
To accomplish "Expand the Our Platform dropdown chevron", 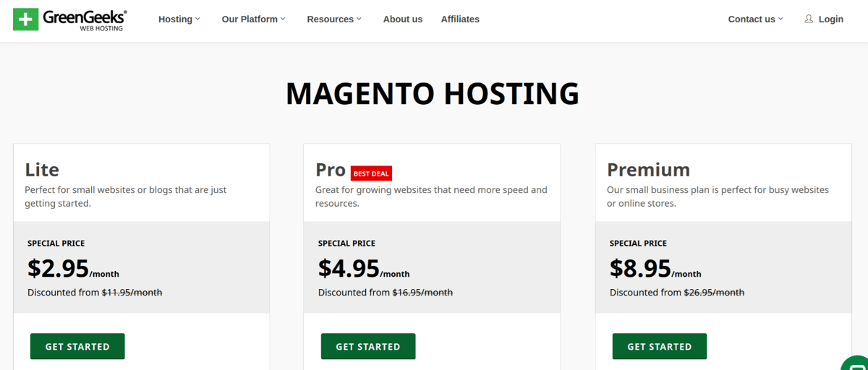I will [283, 19].
